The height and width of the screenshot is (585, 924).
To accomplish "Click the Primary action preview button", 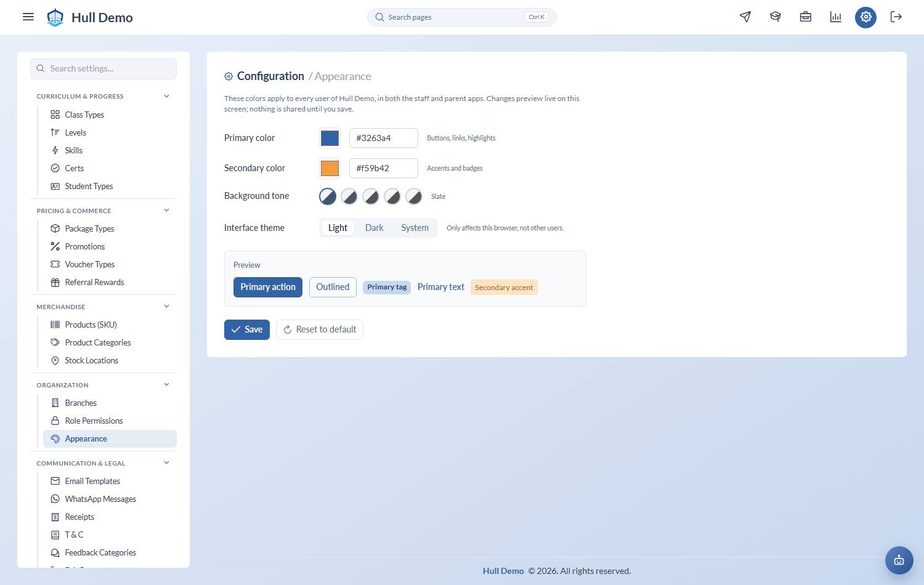I will 268,287.
